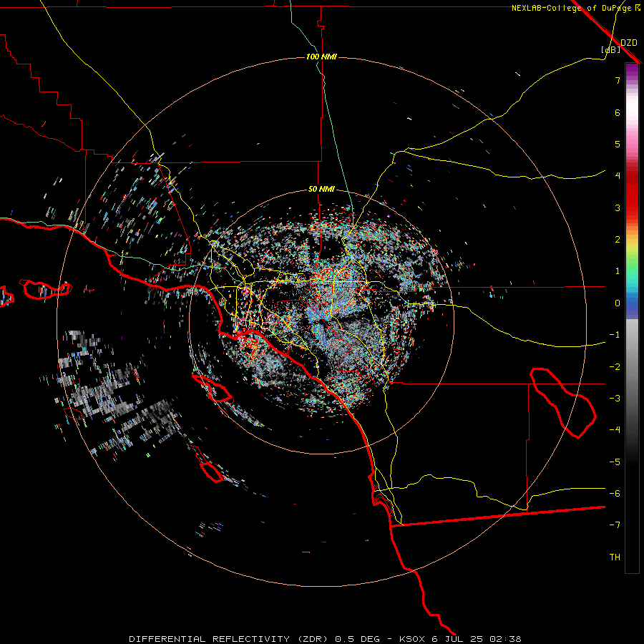Viewport: 644px width, 644px height.
Task: Click the DZD product label
Action: click(628, 43)
